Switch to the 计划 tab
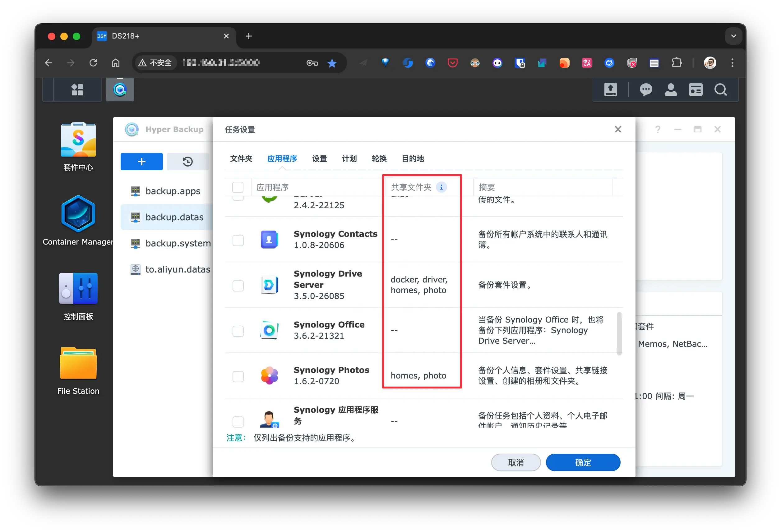Viewport: 781px width, 532px height. tap(349, 158)
